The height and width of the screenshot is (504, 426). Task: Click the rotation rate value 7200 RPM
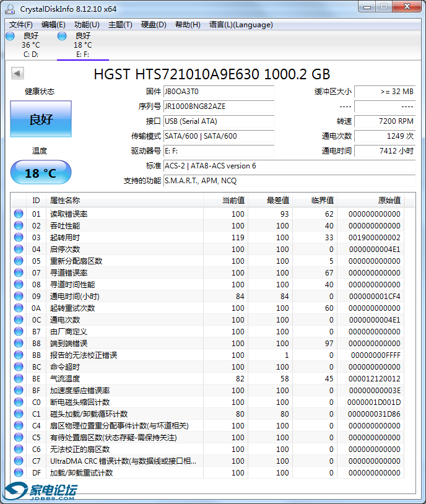[x=385, y=121]
